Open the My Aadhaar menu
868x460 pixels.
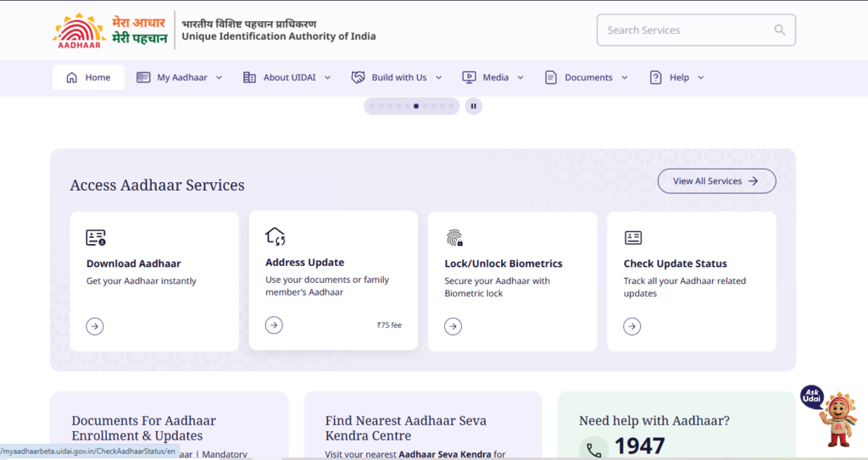tap(182, 77)
